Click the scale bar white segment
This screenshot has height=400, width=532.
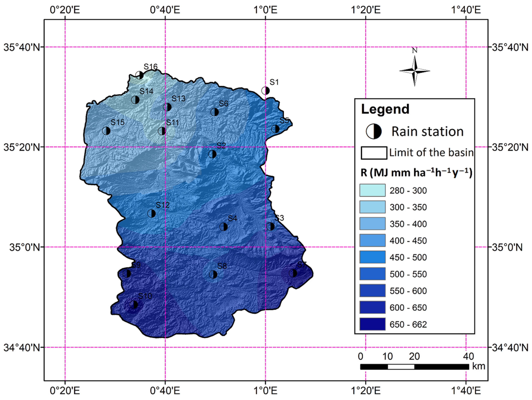click(x=401, y=367)
